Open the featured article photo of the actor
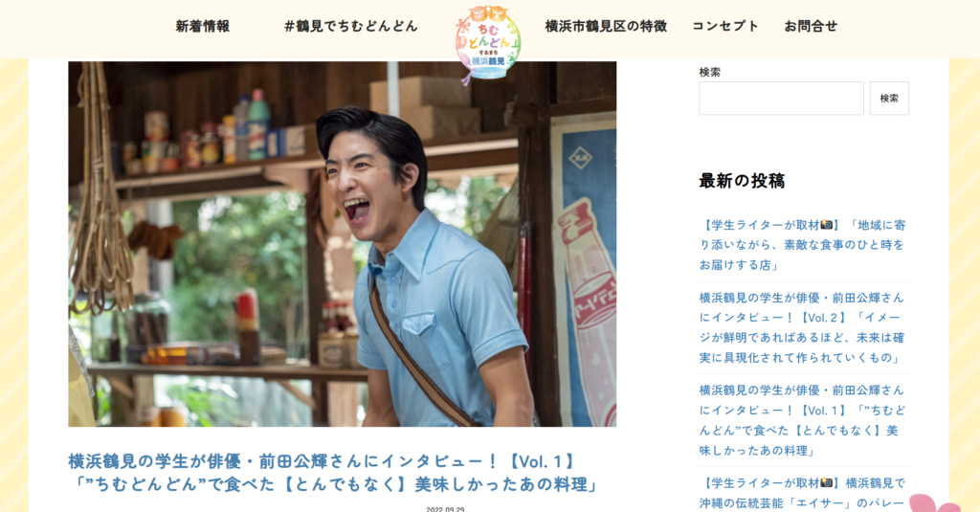Viewport: 980px width, 512px height. coord(342,244)
